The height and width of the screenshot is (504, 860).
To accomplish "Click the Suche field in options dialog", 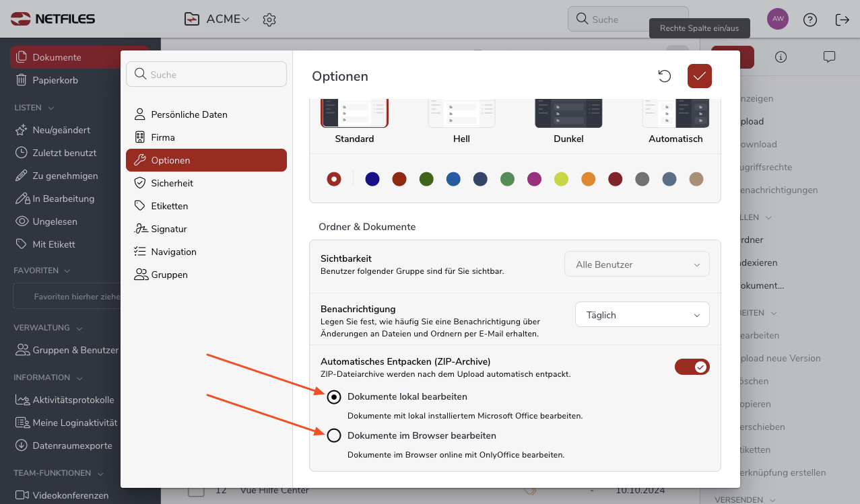I will click(x=206, y=75).
